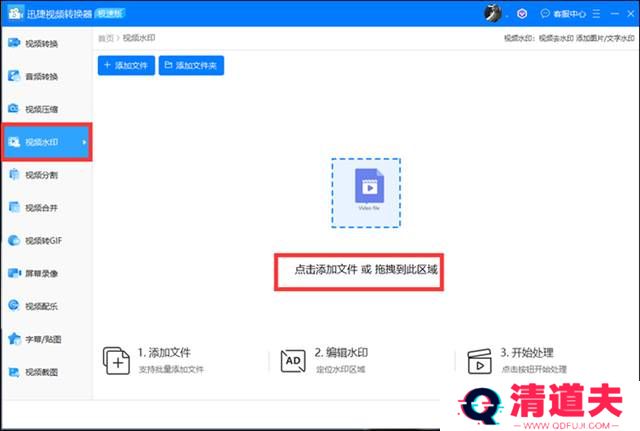Open 视频转换 (video convert) in sidebar
The width and height of the screenshot is (640, 431).
pos(40,44)
